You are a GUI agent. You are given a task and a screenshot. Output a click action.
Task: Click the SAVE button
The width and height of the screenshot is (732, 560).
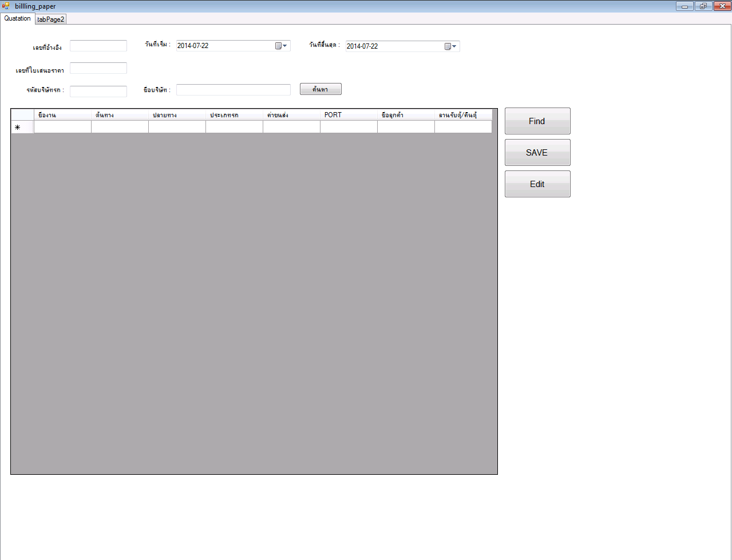[x=537, y=153]
